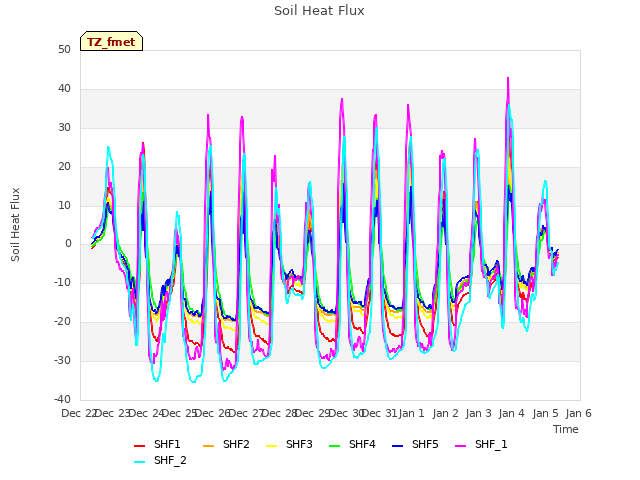
Task: Click the SHF2 orange legend swatch
Action: pos(208,446)
